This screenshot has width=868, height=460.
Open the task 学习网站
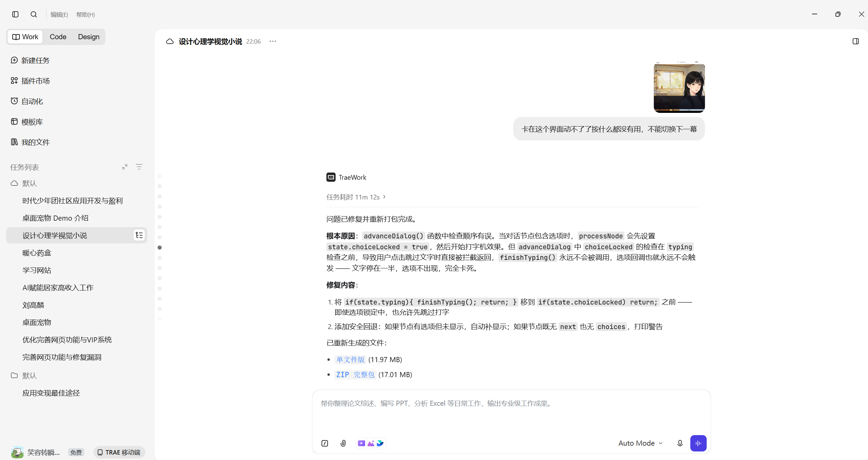[x=77, y=270]
